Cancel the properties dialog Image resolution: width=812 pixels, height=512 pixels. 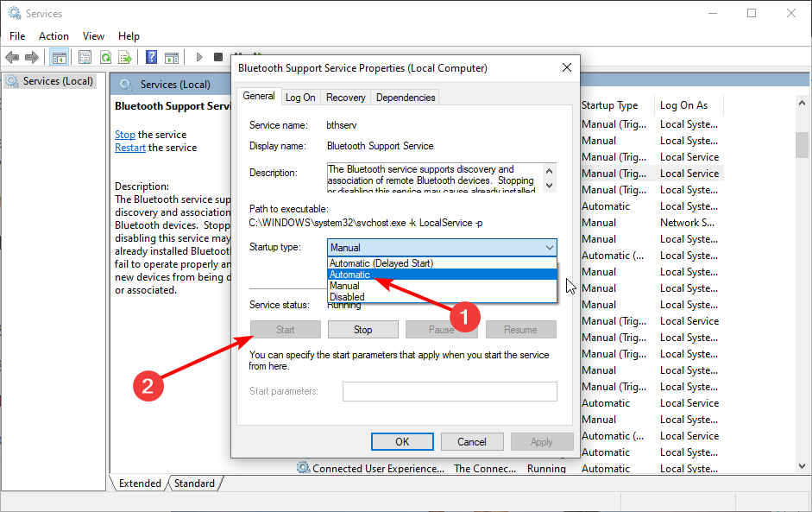click(472, 441)
